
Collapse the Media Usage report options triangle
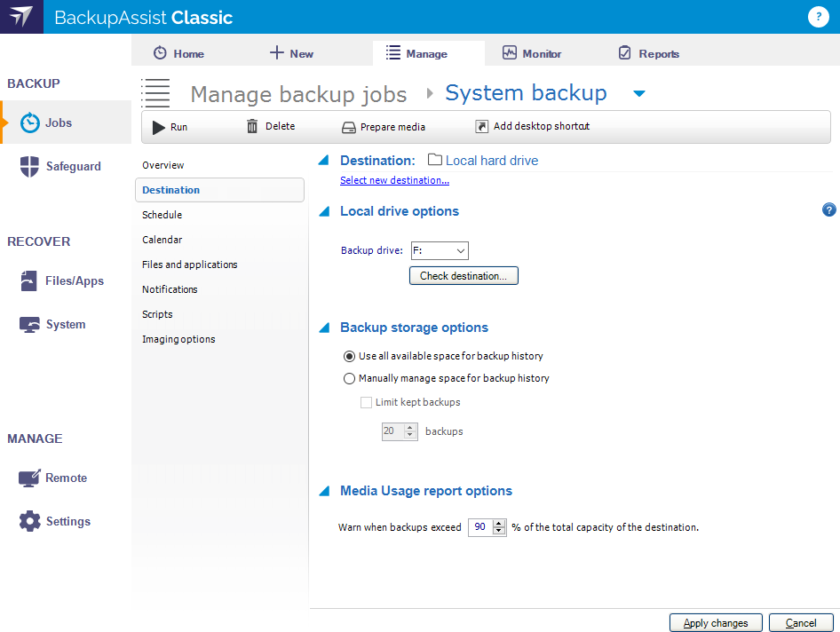[324, 491]
